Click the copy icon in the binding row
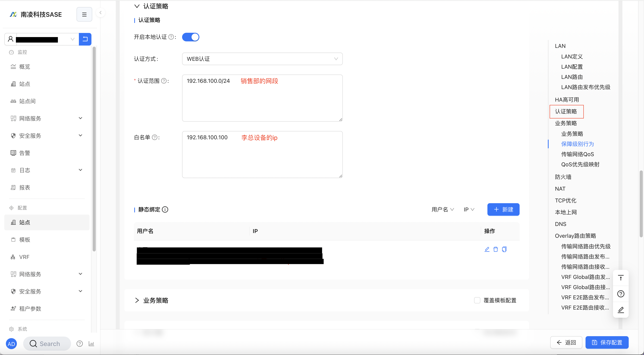 (x=504, y=249)
